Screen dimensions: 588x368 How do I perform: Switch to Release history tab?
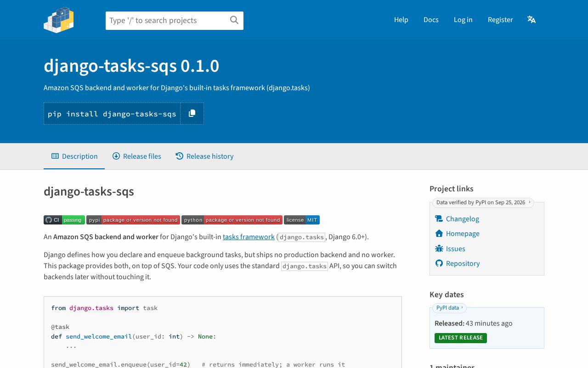point(204,156)
